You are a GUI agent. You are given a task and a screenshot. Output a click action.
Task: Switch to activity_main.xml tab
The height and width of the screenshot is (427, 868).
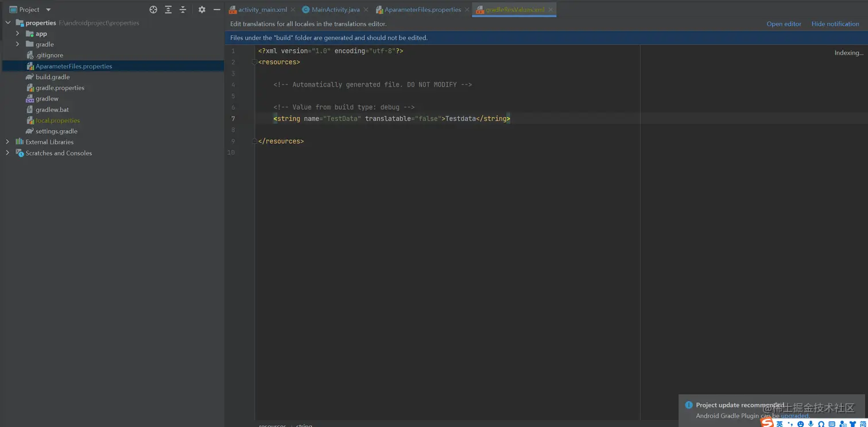263,10
